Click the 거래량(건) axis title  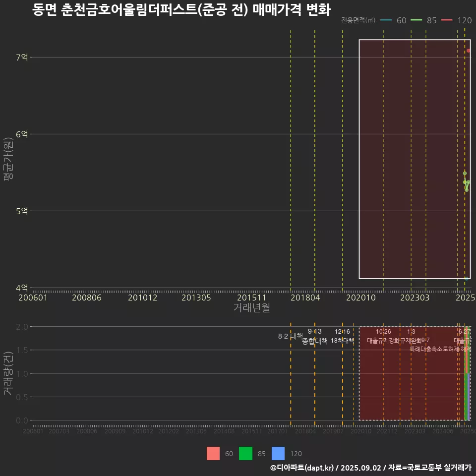coord(8,373)
